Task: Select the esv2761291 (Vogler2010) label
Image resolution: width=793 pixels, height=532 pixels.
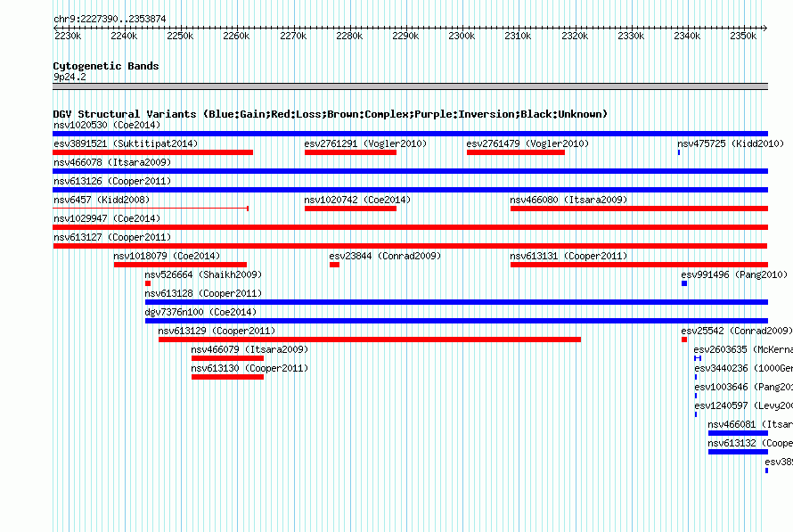Action: (x=365, y=143)
